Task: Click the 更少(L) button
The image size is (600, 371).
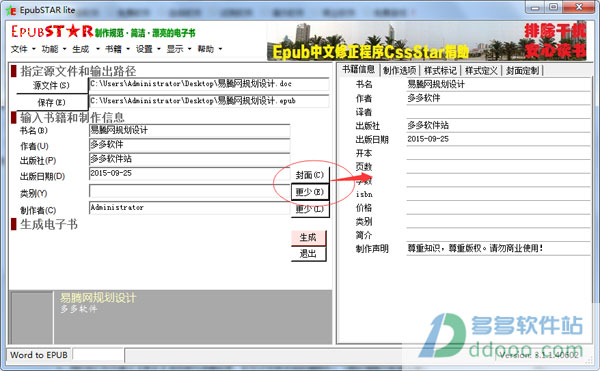Action: pyautogui.click(x=310, y=209)
